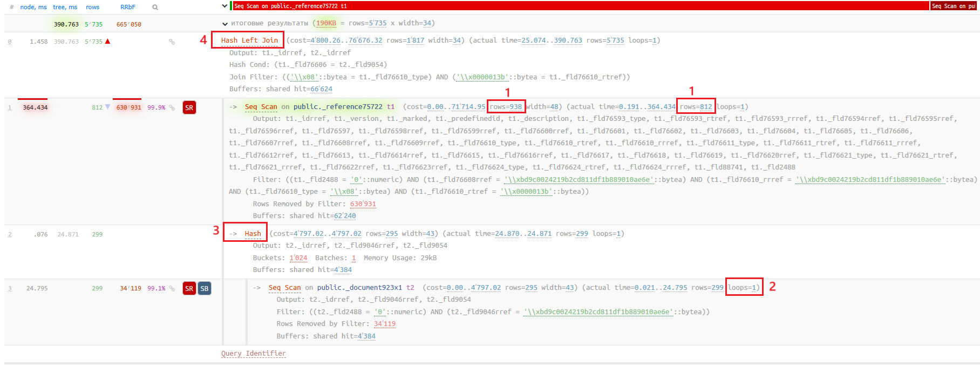Click Rows Removed by Filter value 34'119
Screen dimensions: 980x366
(385, 324)
